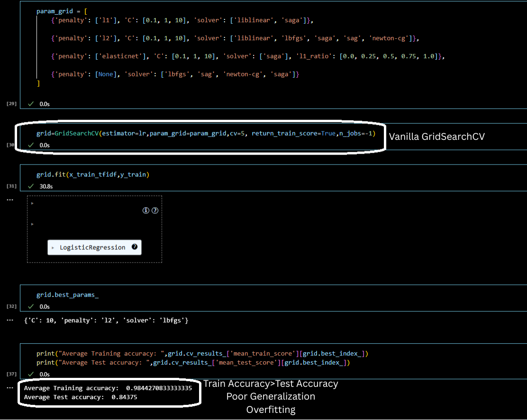This screenshot has height=420, width=527.
Task: Open the '?' documentation icon beside info icon
Action: (x=155, y=210)
